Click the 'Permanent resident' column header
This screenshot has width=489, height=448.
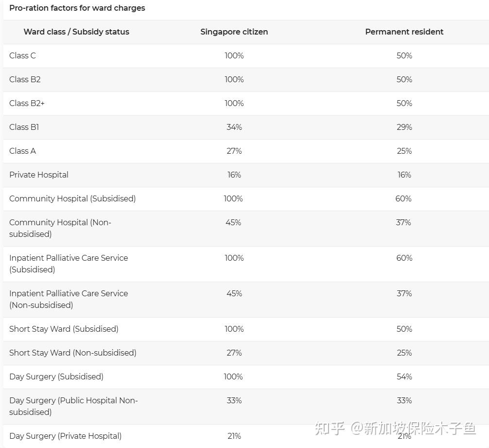pos(404,32)
